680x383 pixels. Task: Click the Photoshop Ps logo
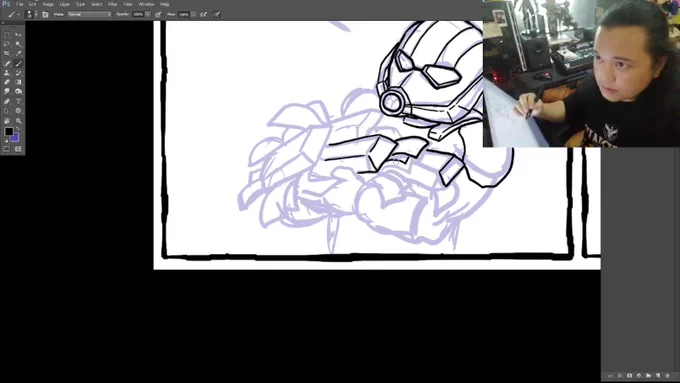[6, 4]
